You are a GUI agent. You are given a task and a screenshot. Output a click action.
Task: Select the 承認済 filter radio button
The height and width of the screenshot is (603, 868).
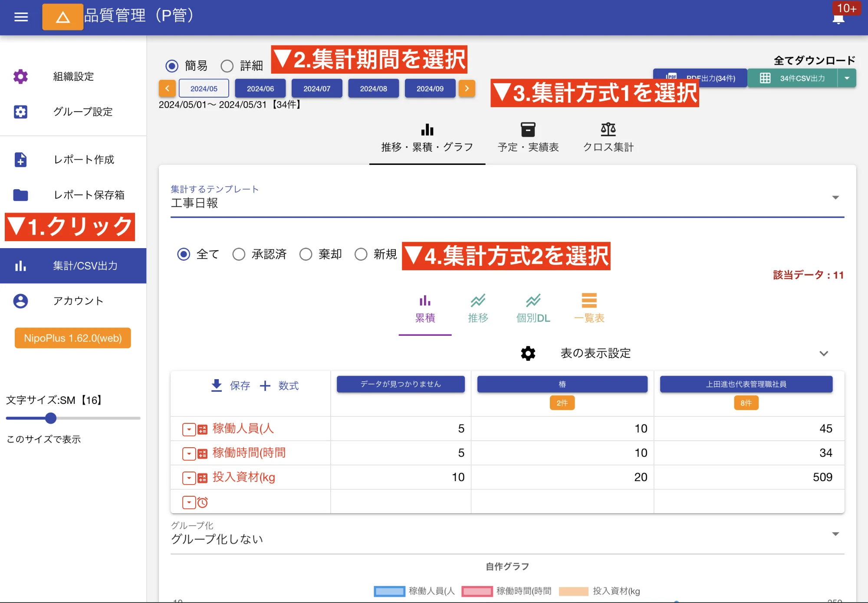(239, 255)
